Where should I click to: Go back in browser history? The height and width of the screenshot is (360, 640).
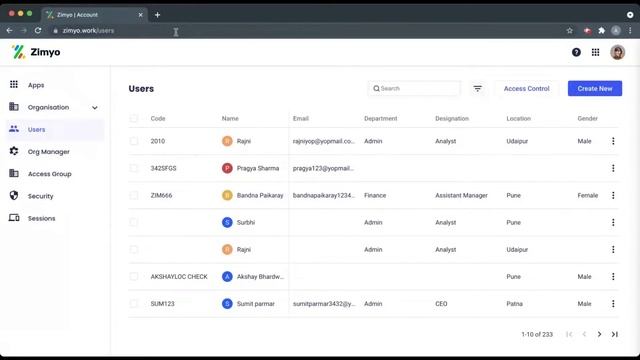pyautogui.click(x=9, y=31)
